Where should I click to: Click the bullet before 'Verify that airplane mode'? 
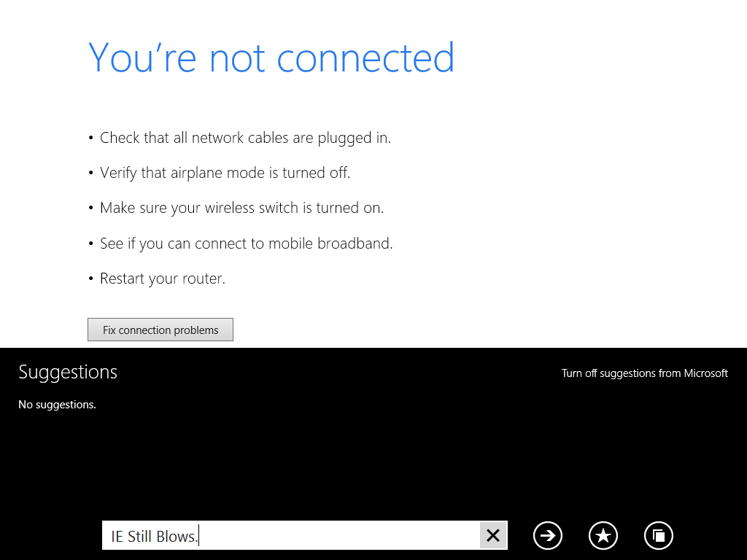click(x=91, y=173)
